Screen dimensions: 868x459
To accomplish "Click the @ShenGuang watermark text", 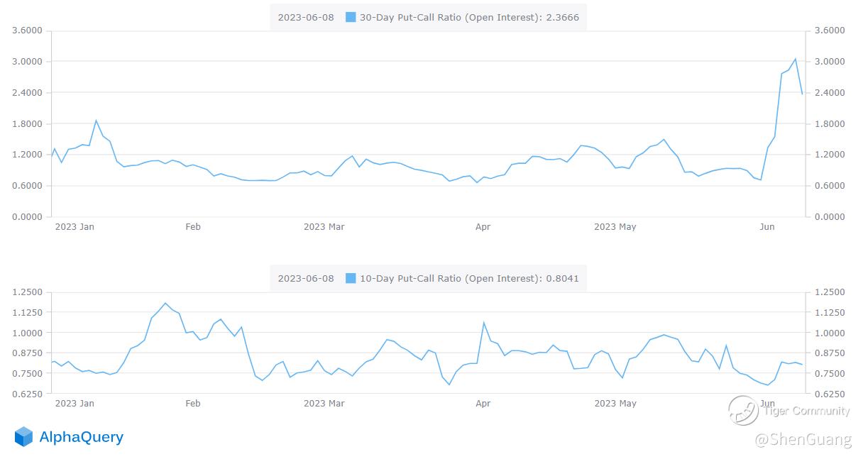I will (803, 441).
